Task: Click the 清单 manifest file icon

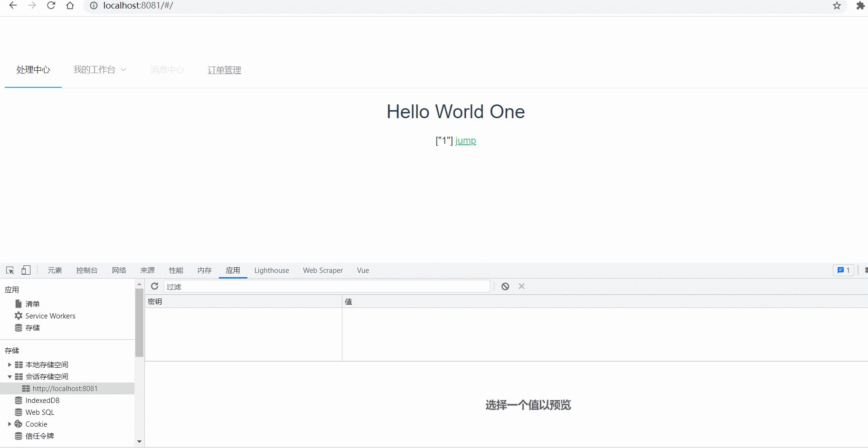Action: (x=19, y=304)
